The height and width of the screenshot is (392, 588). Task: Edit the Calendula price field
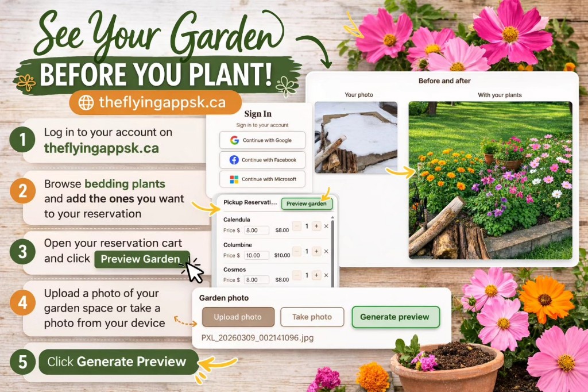tap(256, 230)
